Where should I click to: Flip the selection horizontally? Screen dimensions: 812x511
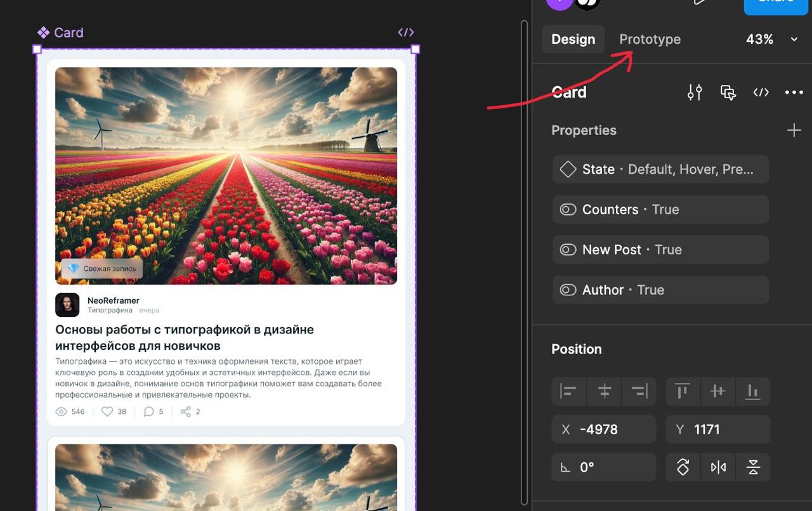[x=718, y=467]
